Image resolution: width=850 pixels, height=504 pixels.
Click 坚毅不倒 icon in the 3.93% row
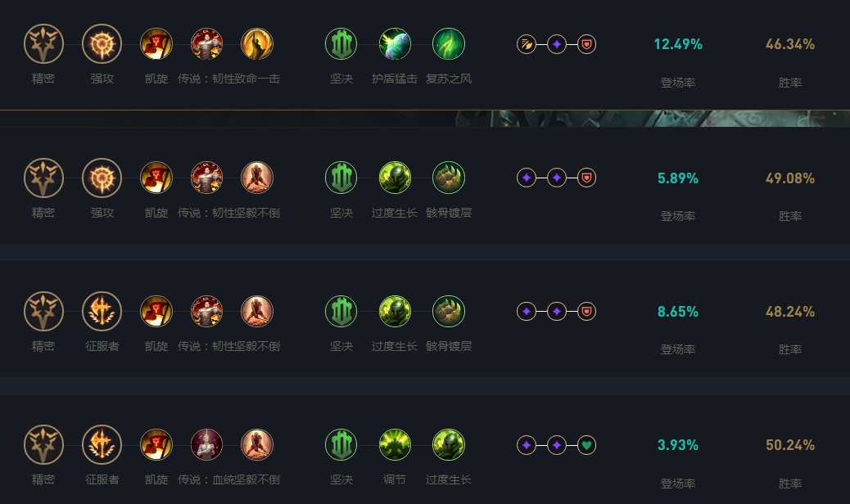click(257, 445)
